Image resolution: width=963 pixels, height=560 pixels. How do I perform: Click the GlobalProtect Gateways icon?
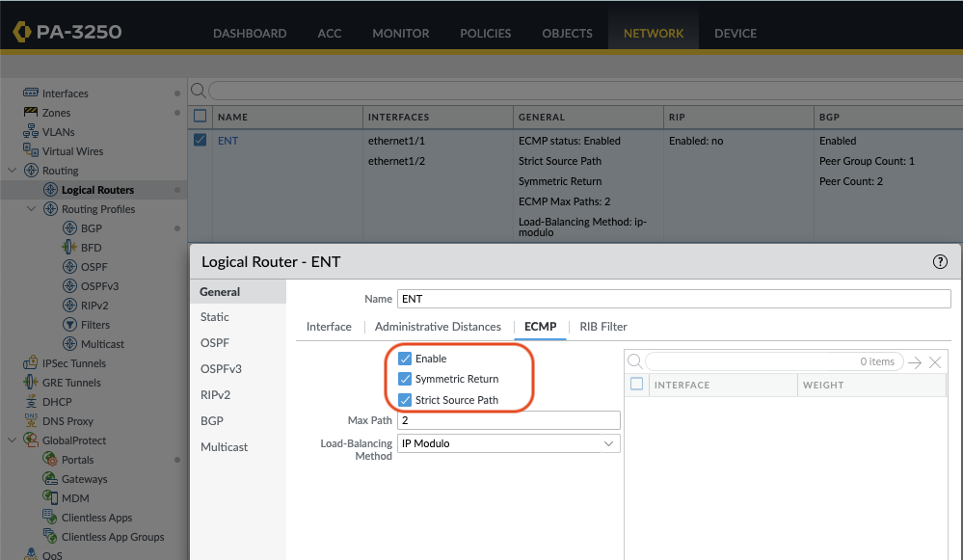pyautogui.click(x=50, y=479)
